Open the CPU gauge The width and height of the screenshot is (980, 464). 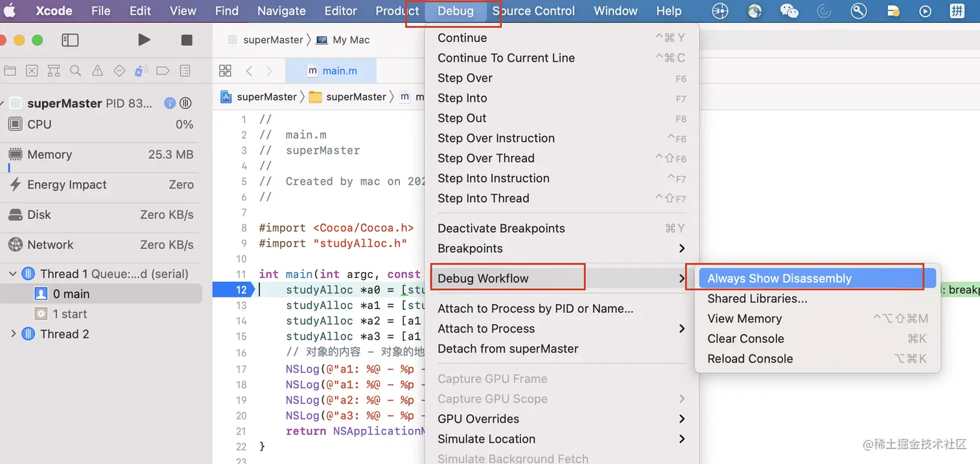[100, 124]
